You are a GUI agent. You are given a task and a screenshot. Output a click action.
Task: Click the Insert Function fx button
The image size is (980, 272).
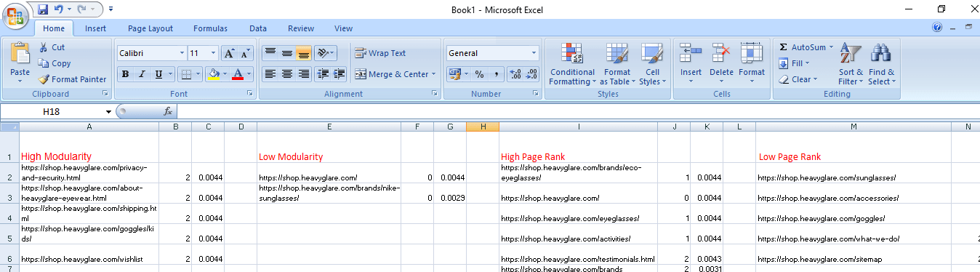point(168,111)
